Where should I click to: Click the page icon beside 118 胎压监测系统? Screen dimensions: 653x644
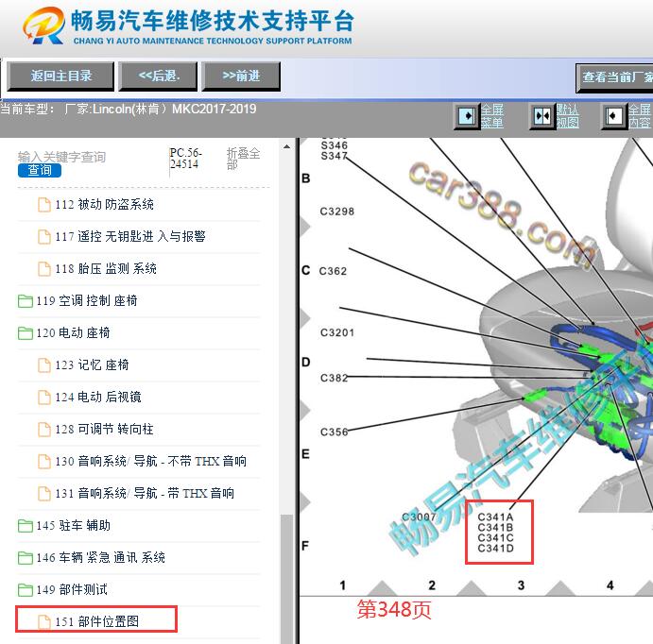(x=44, y=269)
